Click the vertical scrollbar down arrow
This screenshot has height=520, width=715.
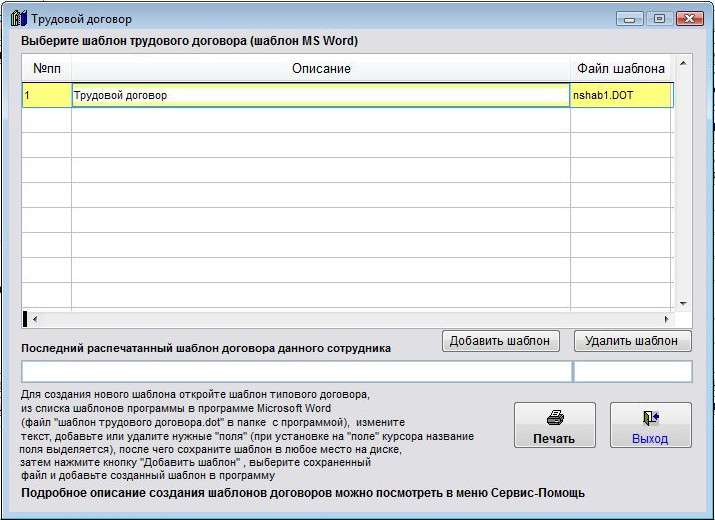click(x=683, y=303)
